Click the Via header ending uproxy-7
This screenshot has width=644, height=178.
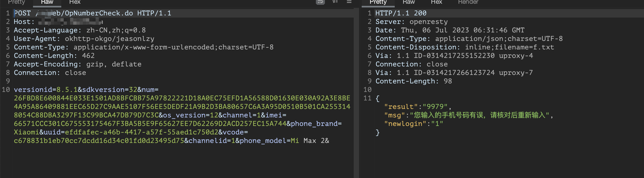point(454,73)
